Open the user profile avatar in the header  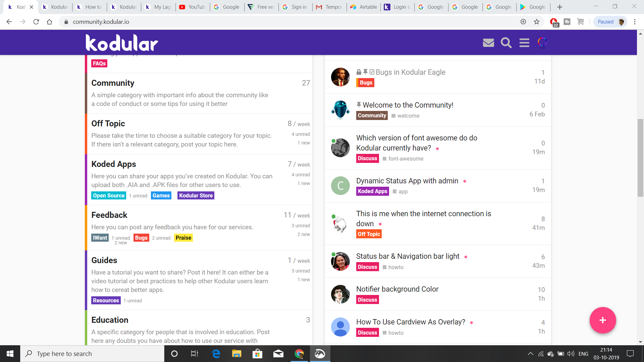point(542,43)
